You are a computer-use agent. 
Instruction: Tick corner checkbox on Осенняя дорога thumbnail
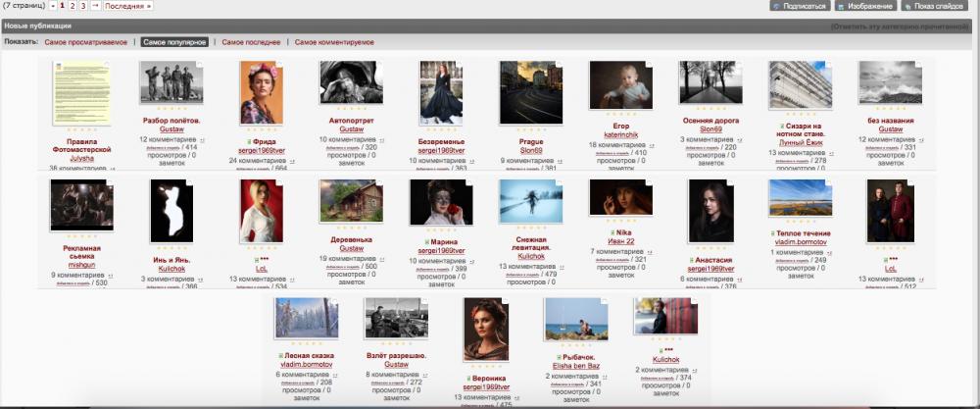pyautogui.click(x=739, y=64)
